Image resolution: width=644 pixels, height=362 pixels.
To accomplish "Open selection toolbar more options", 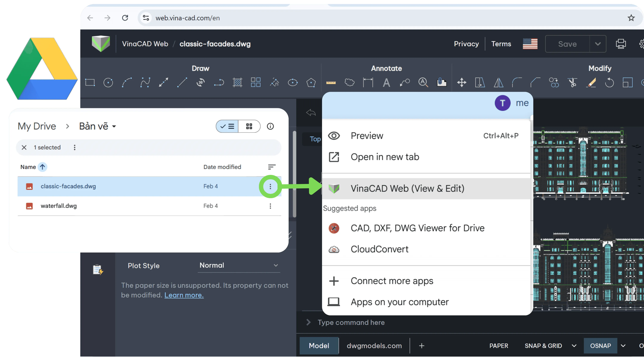I will [x=75, y=147].
